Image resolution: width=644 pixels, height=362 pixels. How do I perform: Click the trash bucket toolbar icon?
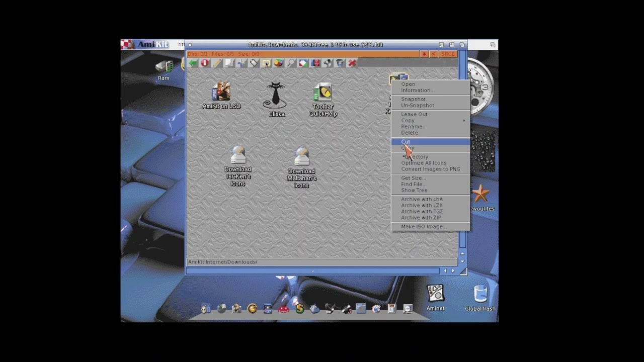click(340, 63)
